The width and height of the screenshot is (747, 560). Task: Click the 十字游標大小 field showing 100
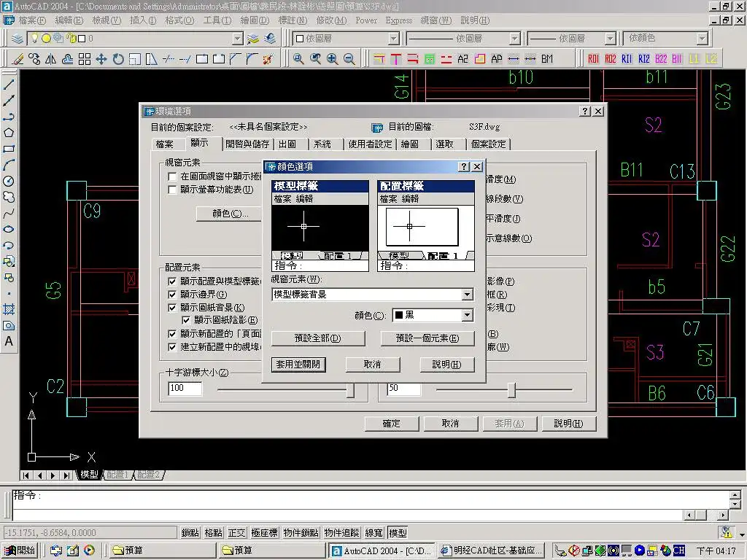(x=185, y=389)
